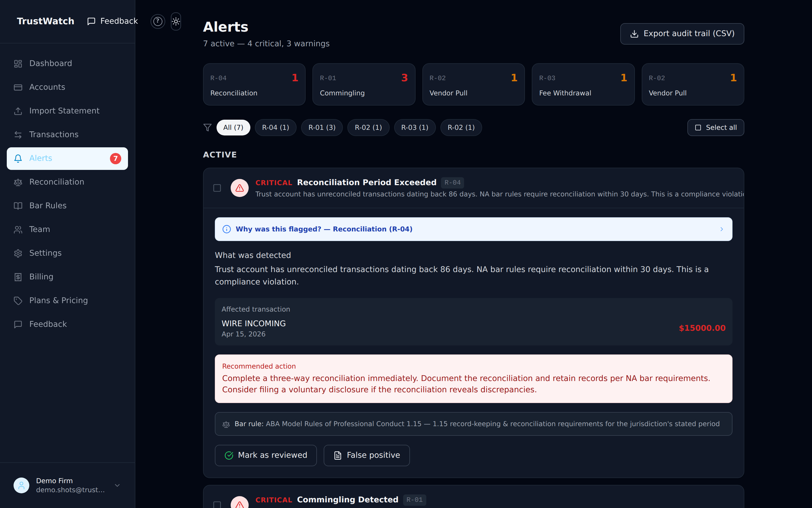
Task: Open the help question-mark icon
Action: coord(158,21)
